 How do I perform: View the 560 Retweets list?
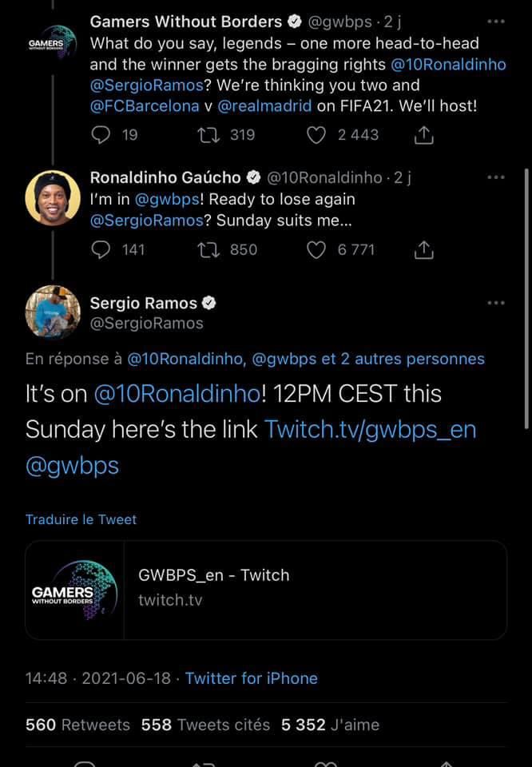tap(77, 725)
